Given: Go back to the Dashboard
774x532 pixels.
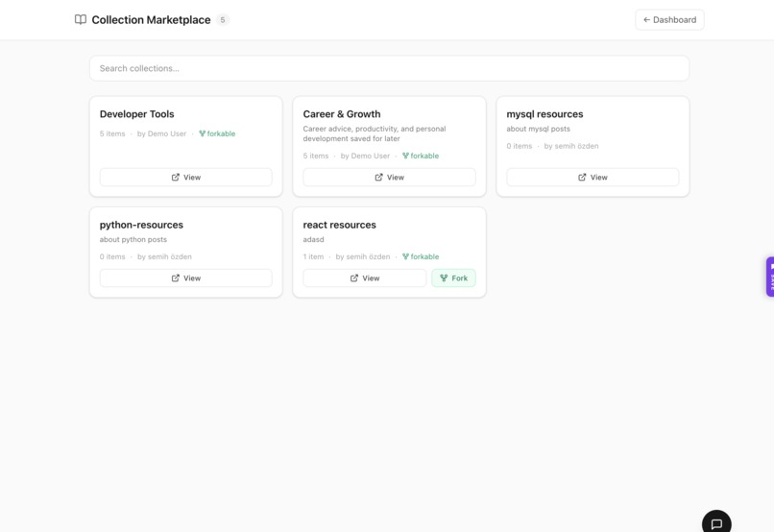Looking at the screenshot, I should click(x=669, y=20).
